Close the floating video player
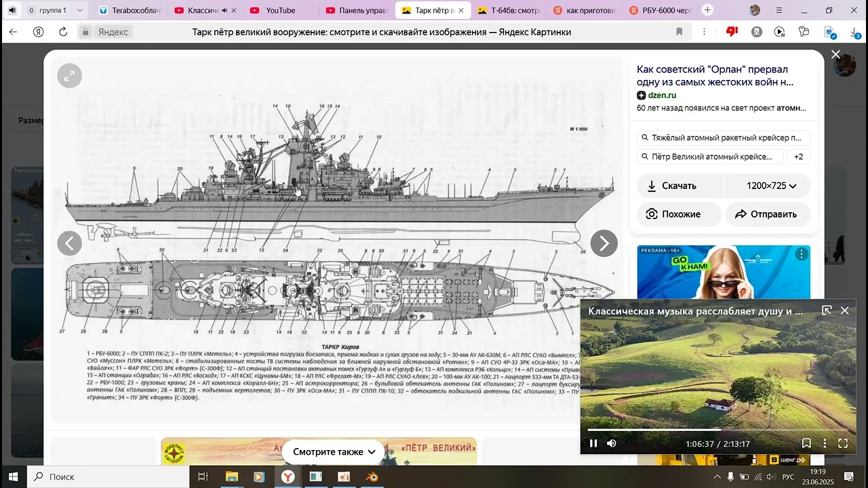 844,310
